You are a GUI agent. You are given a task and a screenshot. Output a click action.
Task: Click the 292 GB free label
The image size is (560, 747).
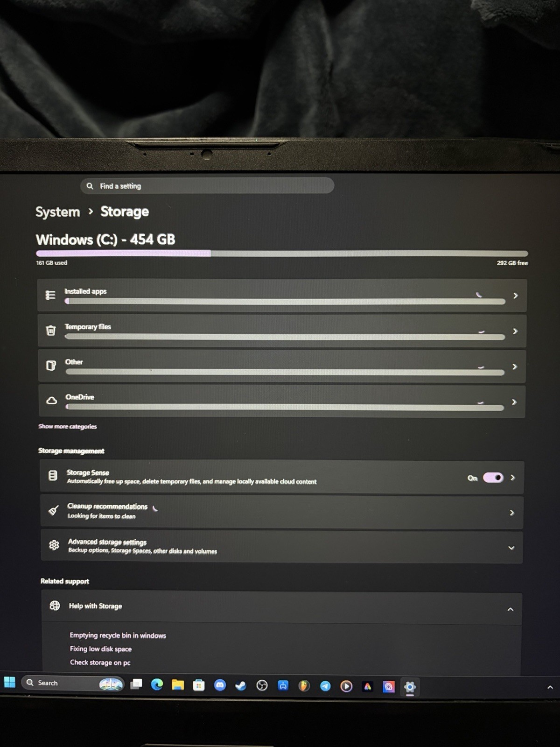pyautogui.click(x=512, y=263)
